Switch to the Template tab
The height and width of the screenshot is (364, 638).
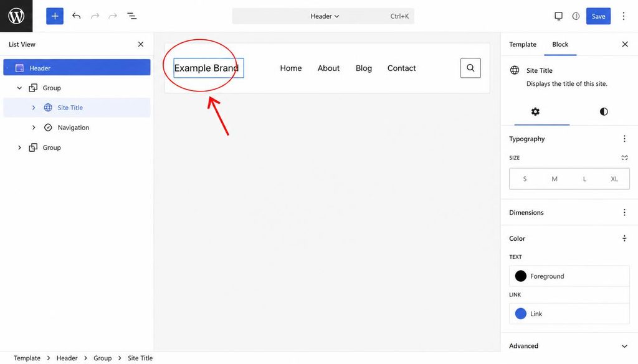523,44
